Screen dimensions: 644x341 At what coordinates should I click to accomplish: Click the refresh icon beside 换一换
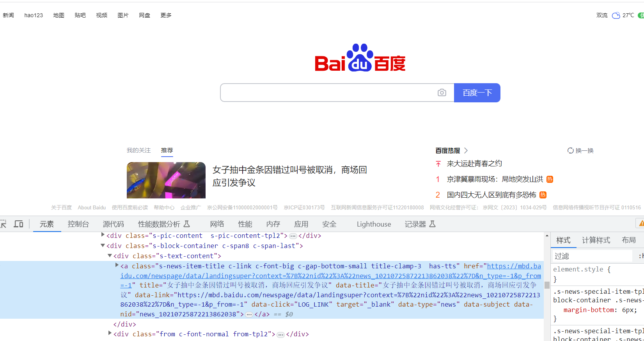pos(570,151)
